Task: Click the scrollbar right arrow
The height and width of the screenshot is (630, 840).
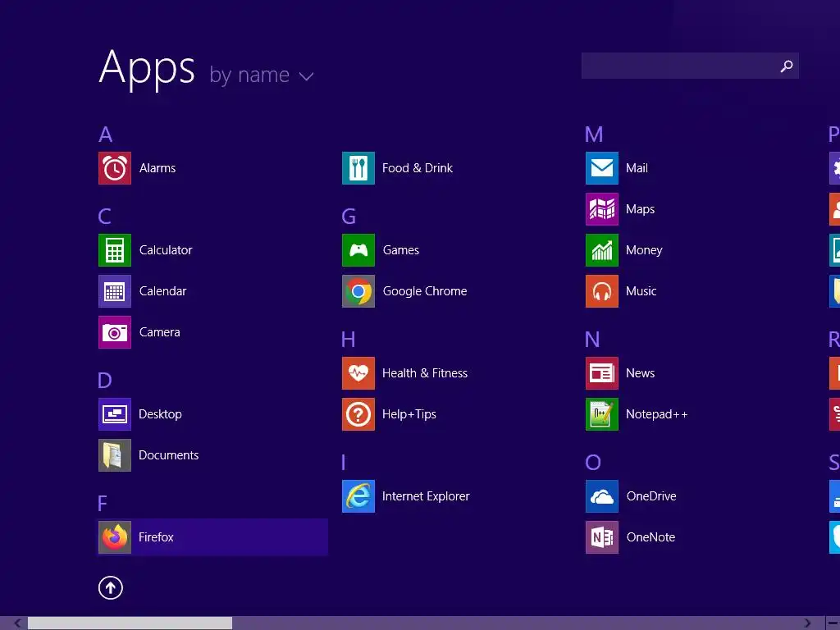Action: pos(807,623)
